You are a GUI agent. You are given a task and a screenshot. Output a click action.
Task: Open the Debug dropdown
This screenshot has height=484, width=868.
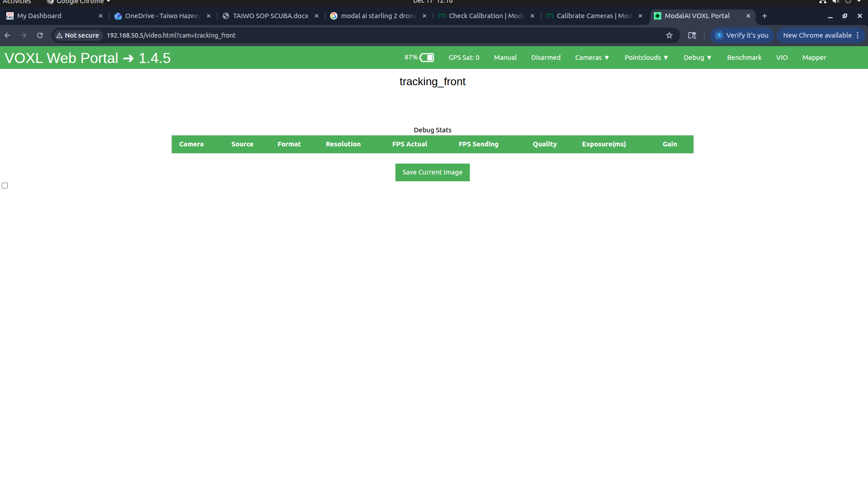point(697,58)
